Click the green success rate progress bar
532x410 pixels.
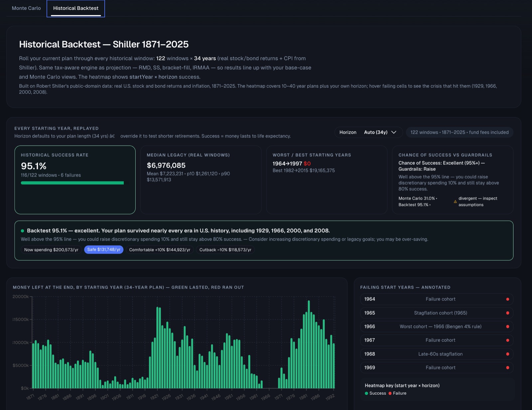click(x=72, y=183)
